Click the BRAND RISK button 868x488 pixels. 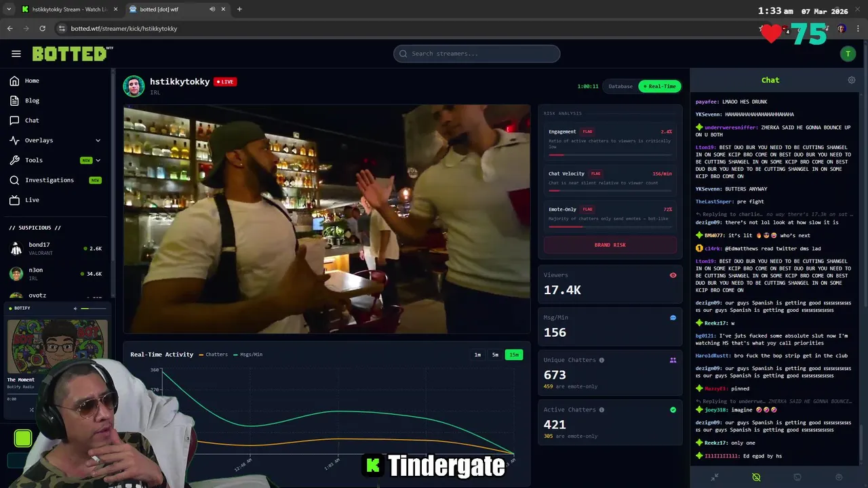point(610,245)
